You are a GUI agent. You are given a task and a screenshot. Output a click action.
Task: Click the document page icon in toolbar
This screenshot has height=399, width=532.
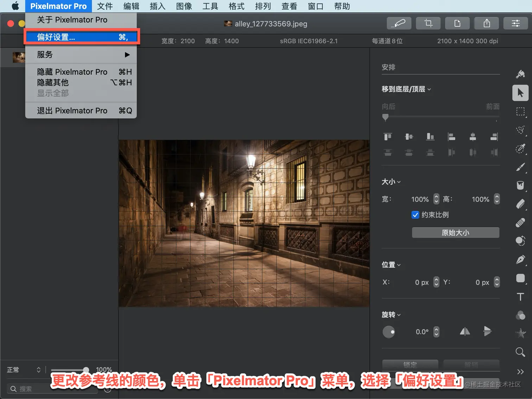click(x=457, y=23)
